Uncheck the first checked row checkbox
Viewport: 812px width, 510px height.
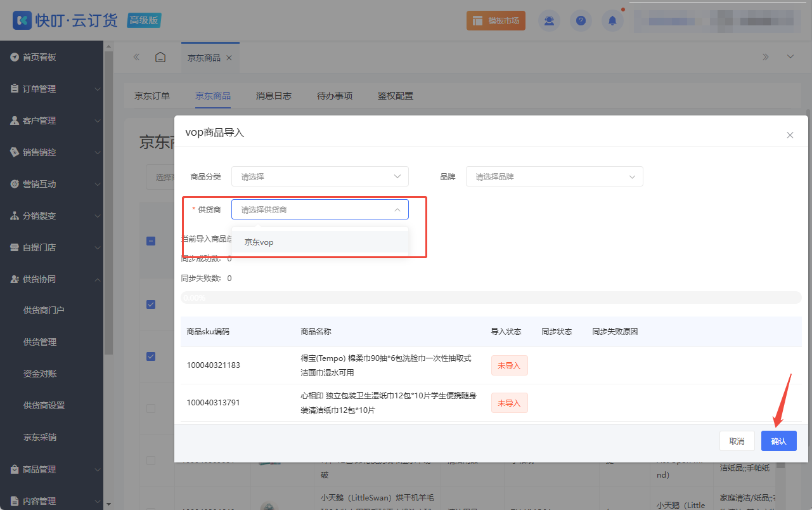point(151,304)
